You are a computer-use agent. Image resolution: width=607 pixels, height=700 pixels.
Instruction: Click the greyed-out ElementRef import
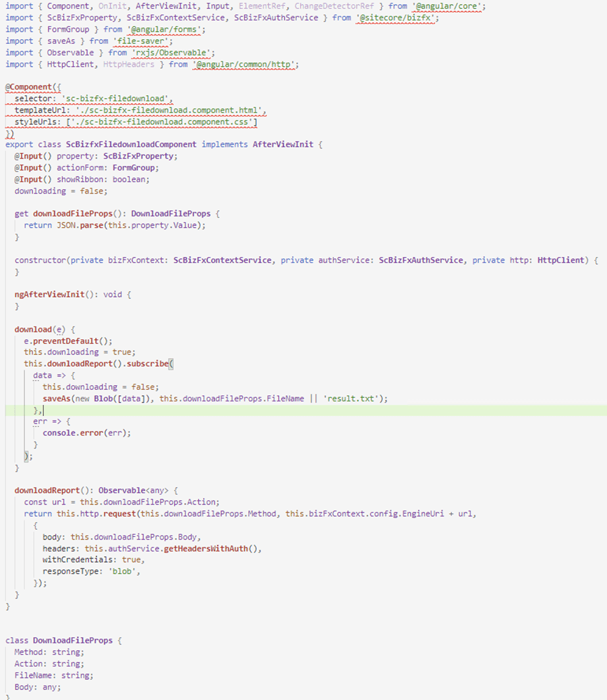tap(262, 6)
